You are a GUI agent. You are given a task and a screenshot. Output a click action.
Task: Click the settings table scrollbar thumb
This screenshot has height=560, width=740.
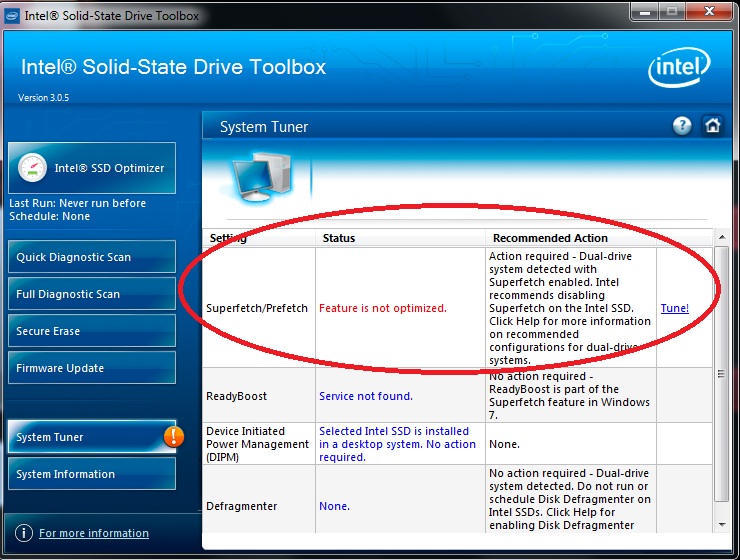pyautogui.click(x=722, y=374)
